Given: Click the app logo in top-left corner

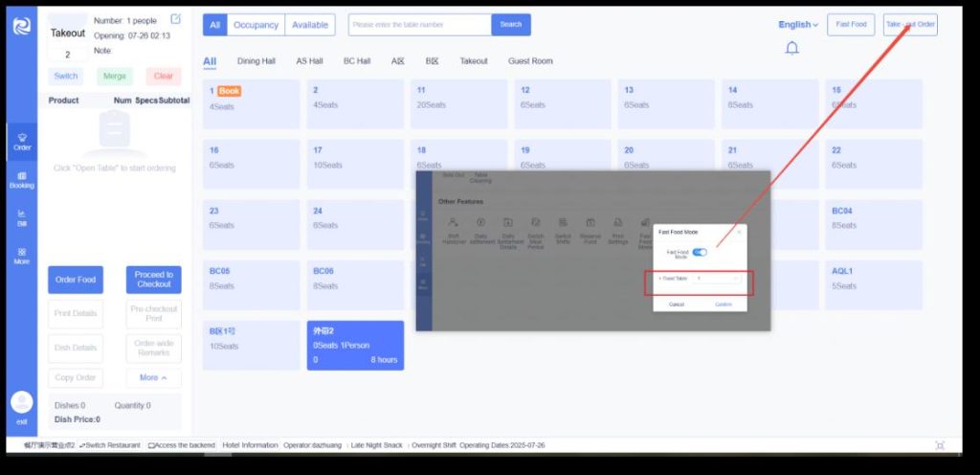Looking at the screenshot, I should [x=21, y=26].
